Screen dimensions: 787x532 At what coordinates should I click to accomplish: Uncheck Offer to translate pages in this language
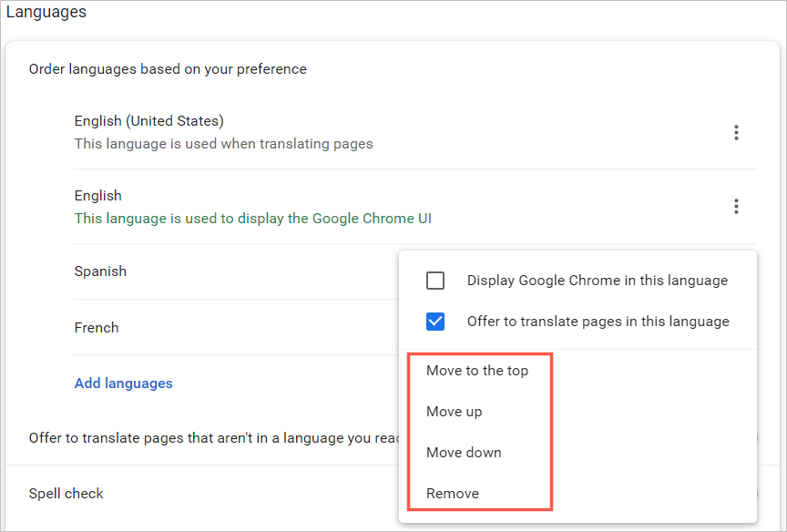tap(435, 322)
